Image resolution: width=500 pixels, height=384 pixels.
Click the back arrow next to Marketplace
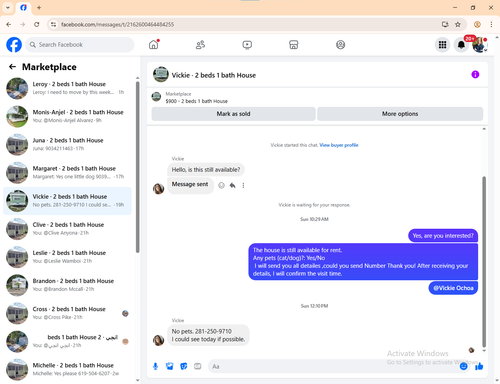pos(12,67)
